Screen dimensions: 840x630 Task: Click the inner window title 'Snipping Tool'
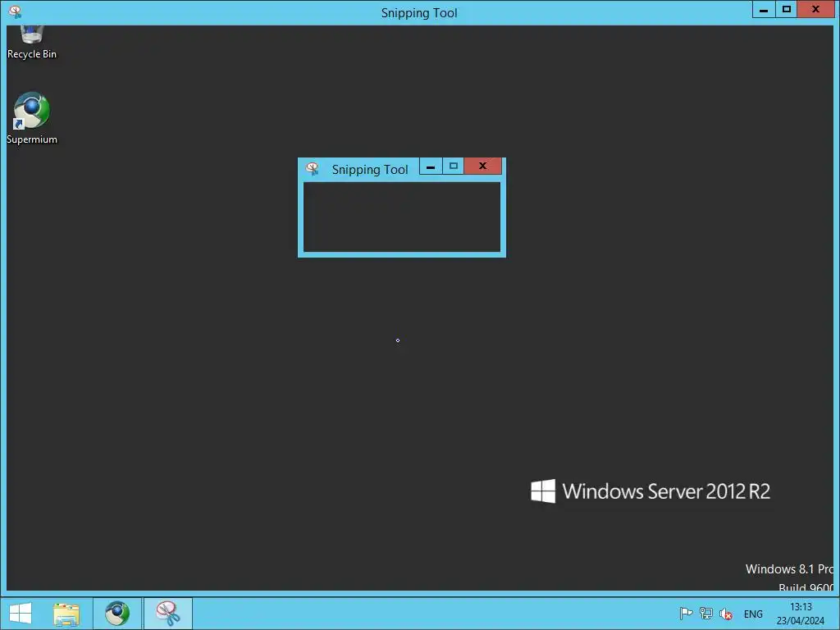pos(370,169)
